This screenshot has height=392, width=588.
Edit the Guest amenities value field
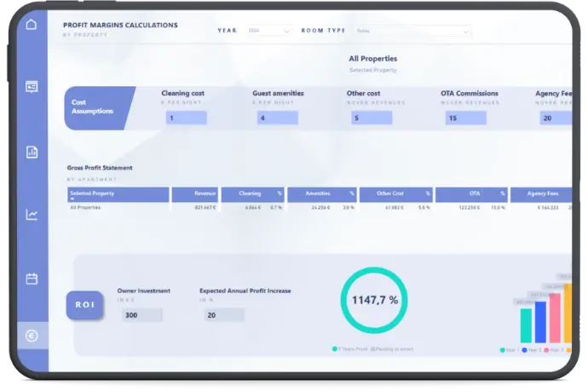pyautogui.click(x=277, y=118)
